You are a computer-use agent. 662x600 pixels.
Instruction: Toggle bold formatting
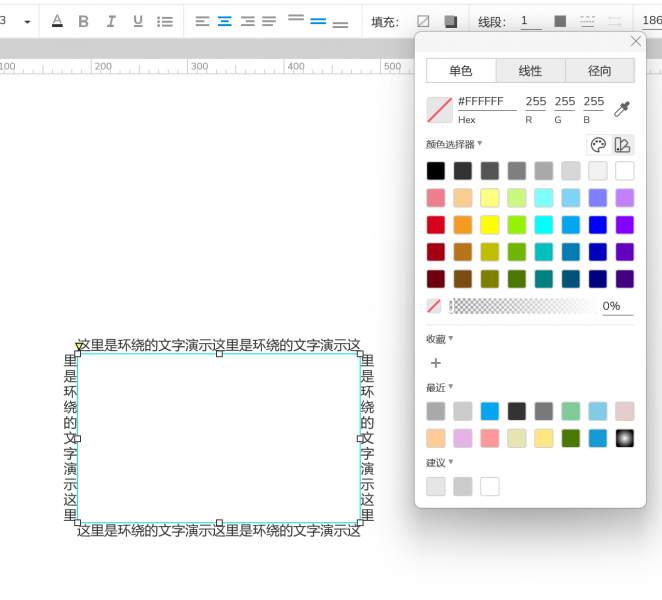[x=84, y=21]
